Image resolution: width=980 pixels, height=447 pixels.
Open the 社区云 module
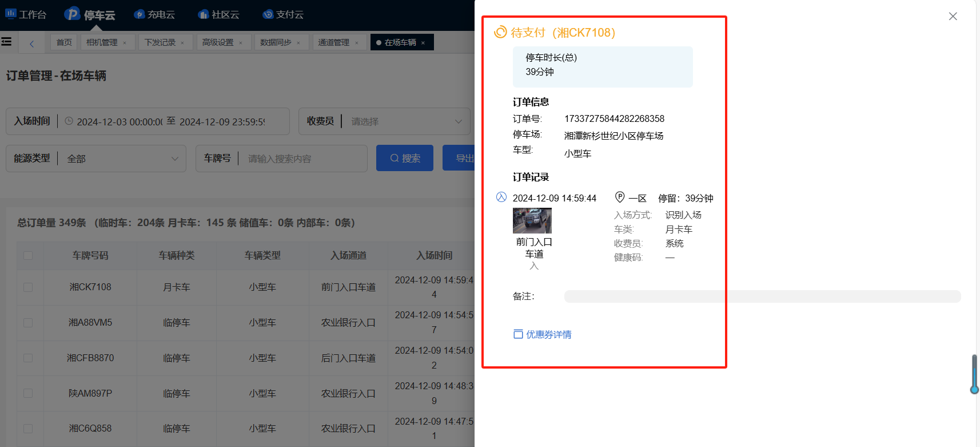pos(218,14)
